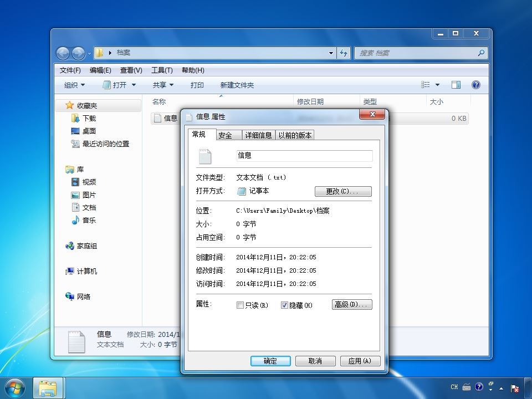Toggle the 只读(R) checkbox
This screenshot has height=399, width=532.
240,305
